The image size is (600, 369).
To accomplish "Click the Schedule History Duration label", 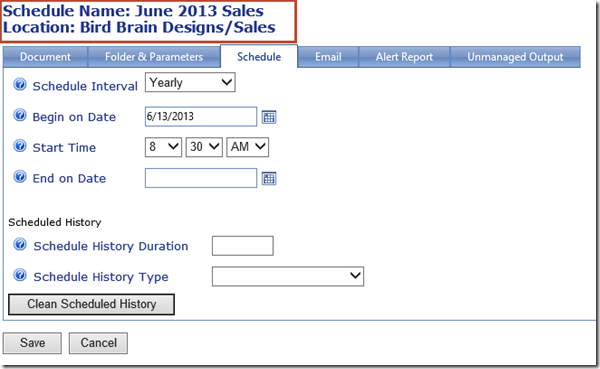I will pyautogui.click(x=111, y=246).
